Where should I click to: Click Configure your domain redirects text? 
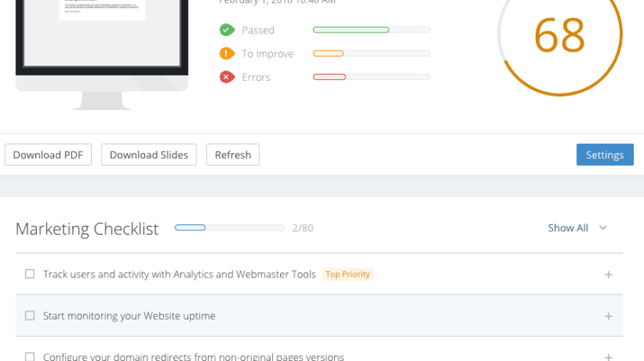pos(193,357)
